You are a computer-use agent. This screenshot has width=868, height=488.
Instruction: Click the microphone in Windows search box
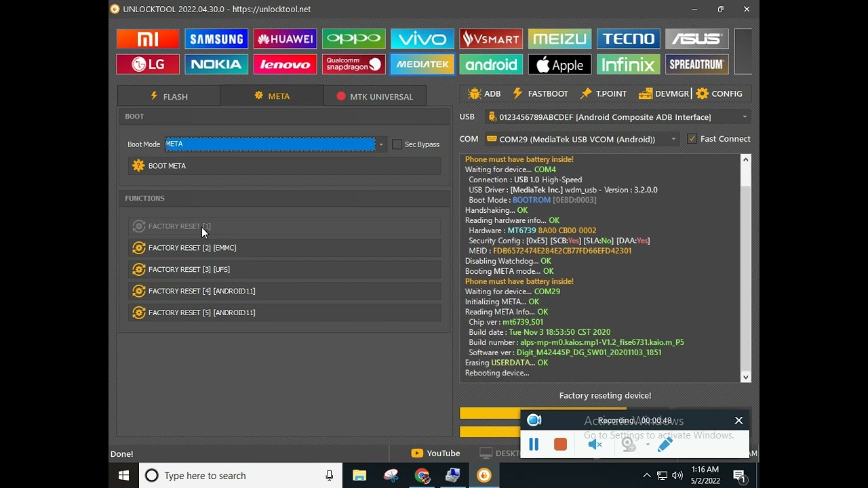pyautogui.click(x=330, y=476)
